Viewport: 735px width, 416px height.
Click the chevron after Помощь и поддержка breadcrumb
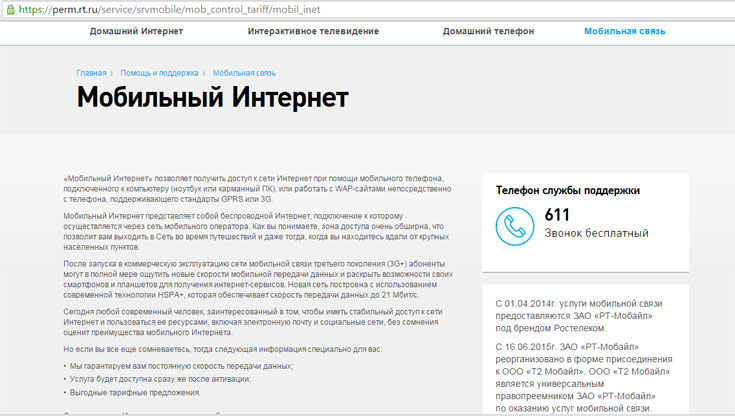(204, 73)
